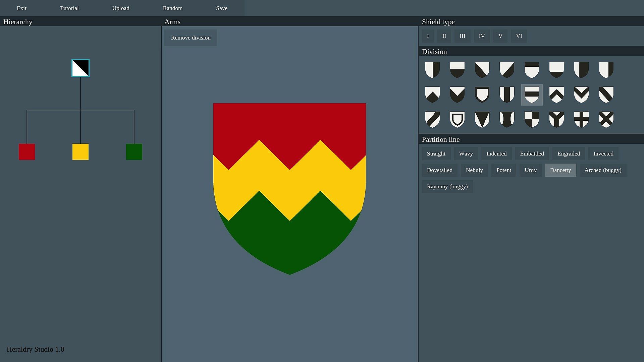Select the upward chevron division icon
The image size is (644, 362).
click(556, 95)
